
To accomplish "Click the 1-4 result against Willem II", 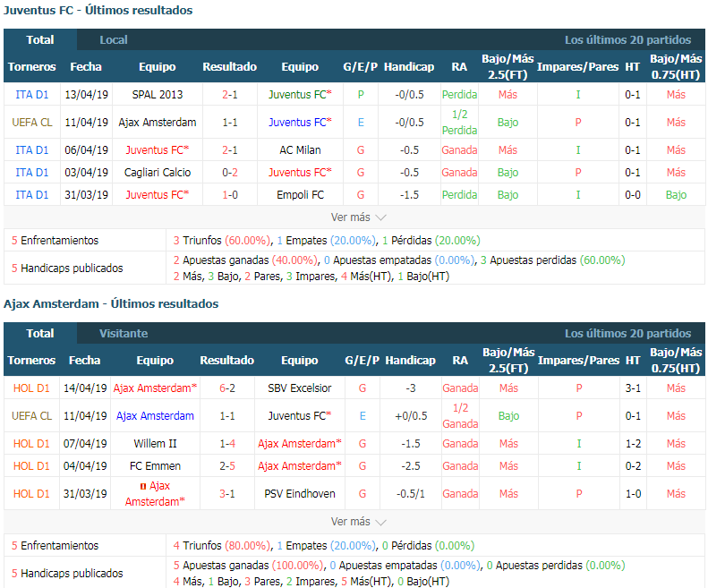I will point(227,444).
